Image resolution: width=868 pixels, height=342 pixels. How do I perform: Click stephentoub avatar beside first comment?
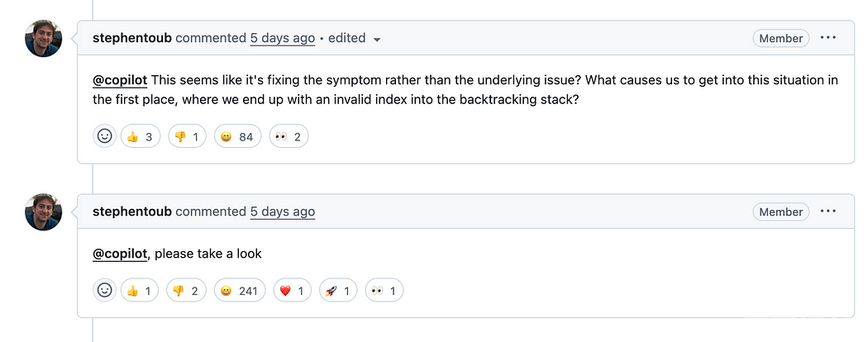(44, 38)
